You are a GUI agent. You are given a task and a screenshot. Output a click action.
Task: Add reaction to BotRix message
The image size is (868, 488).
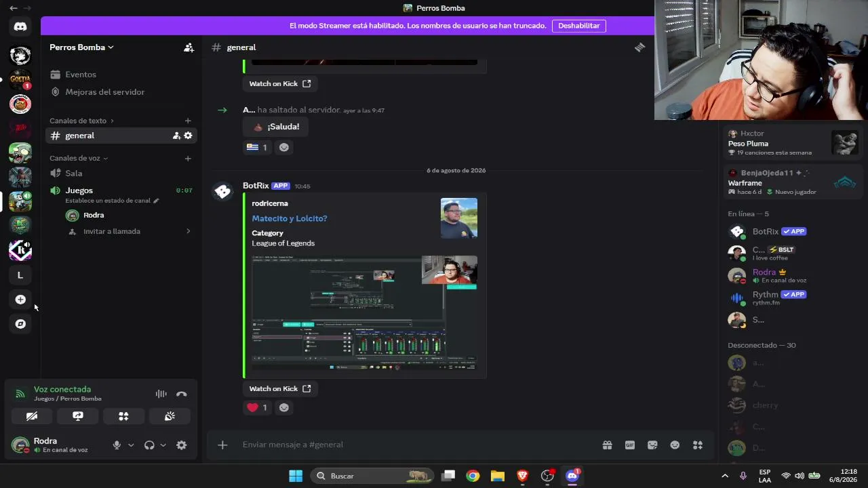[x=284, y=407]
